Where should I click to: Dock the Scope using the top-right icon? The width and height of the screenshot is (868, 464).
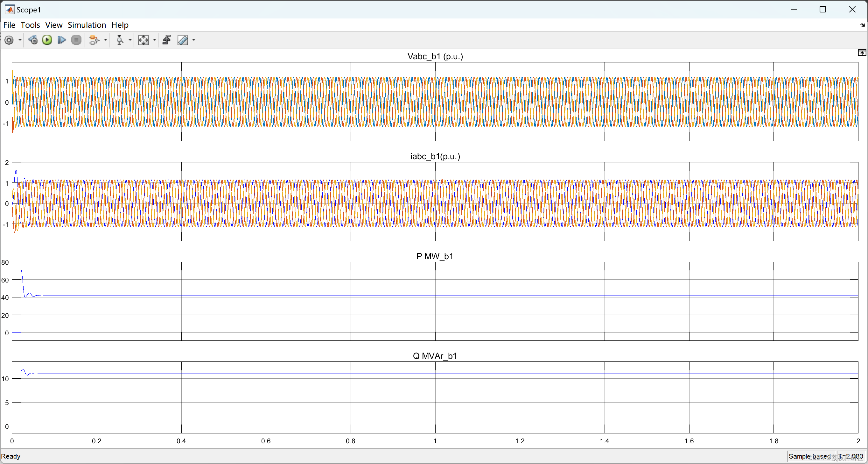[862, 53]
